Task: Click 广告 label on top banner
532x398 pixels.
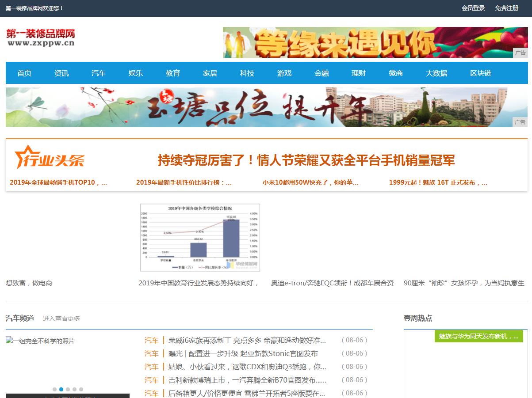Action: pos(521,53)
